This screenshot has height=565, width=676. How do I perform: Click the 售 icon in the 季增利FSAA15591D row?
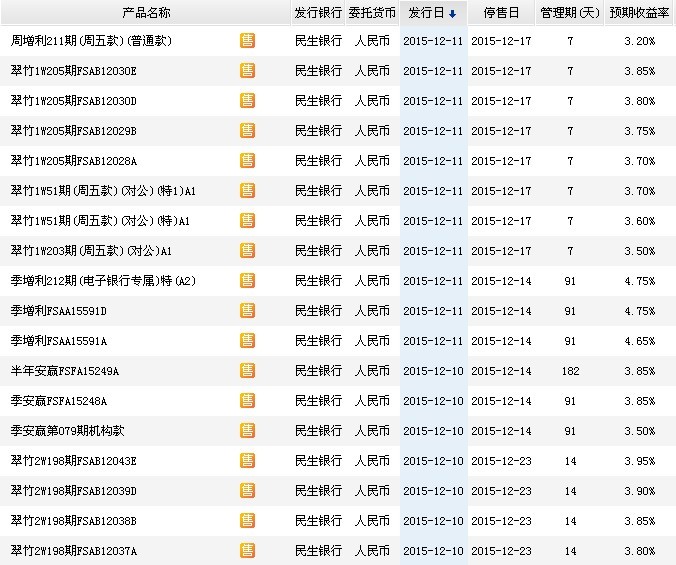247,311
